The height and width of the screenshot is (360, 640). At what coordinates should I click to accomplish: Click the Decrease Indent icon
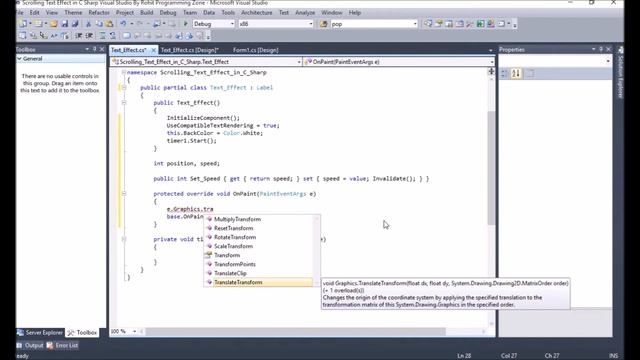(79, 36)
